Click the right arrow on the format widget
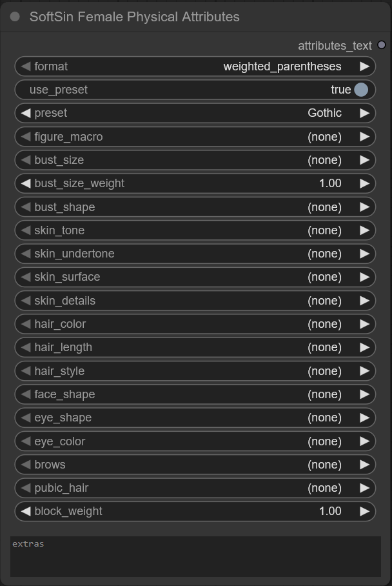Image resolution: width=392 pixels, height=586 pixels. (365, 66)
